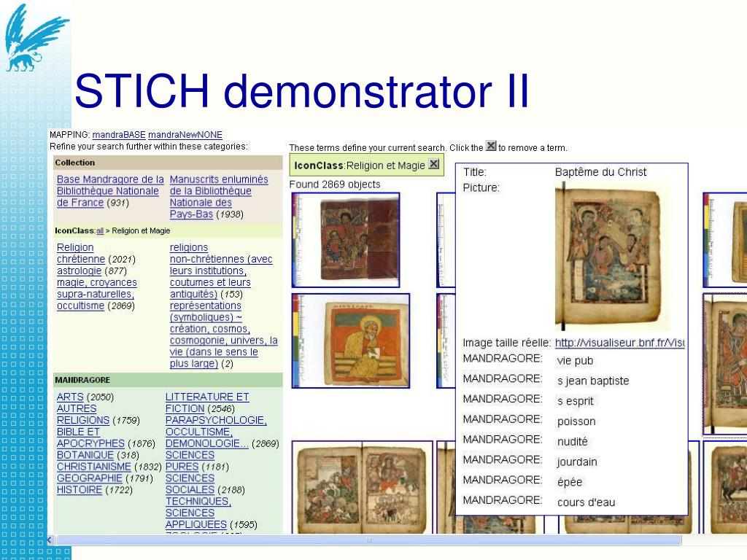Refine by représentations (symboliques) création cosmos
The image size is (747, 560).
pyautogui.click(x=223, y=335)
